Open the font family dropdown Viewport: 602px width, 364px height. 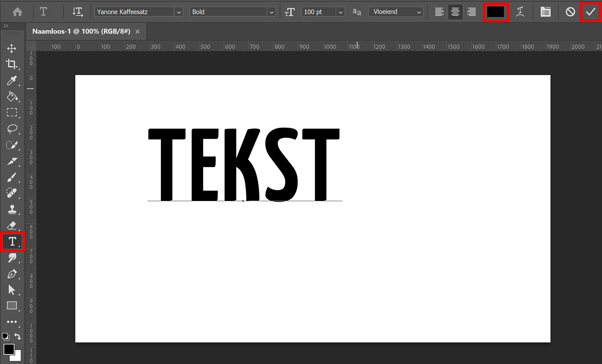click(x=179, y=12)
